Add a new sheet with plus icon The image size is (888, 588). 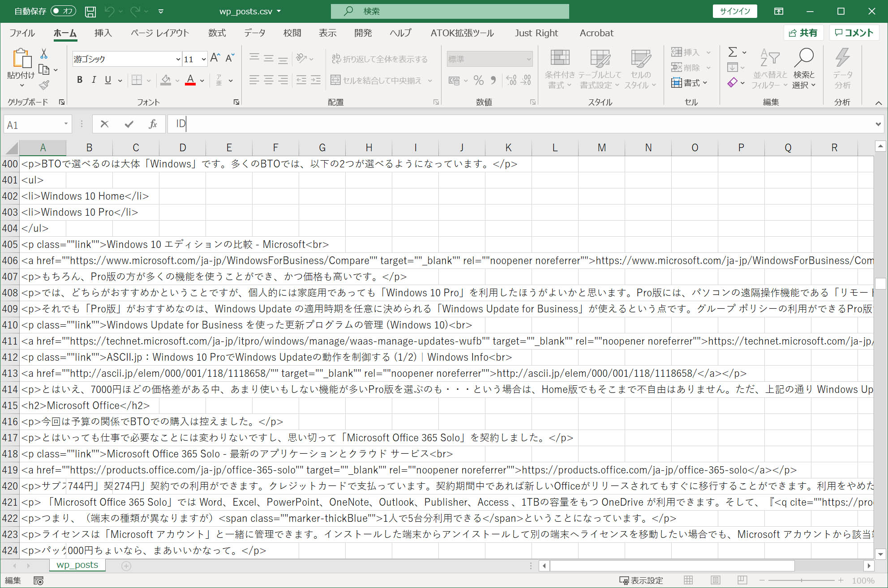126,566
